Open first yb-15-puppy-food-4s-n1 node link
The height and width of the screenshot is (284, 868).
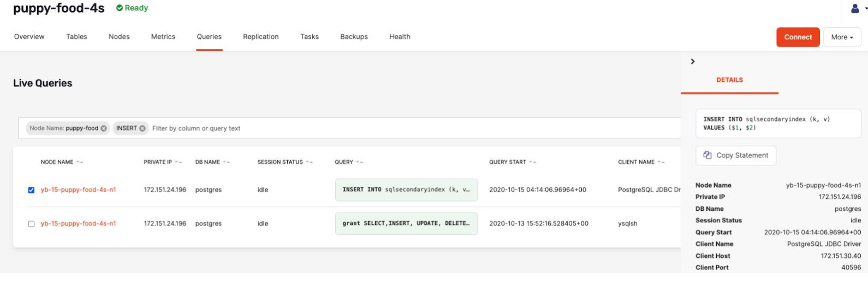[x=78, y=190]
